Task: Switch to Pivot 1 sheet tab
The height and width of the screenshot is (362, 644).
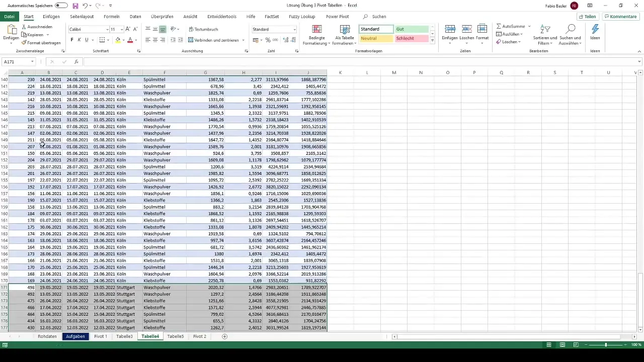Action: [101, 336]
